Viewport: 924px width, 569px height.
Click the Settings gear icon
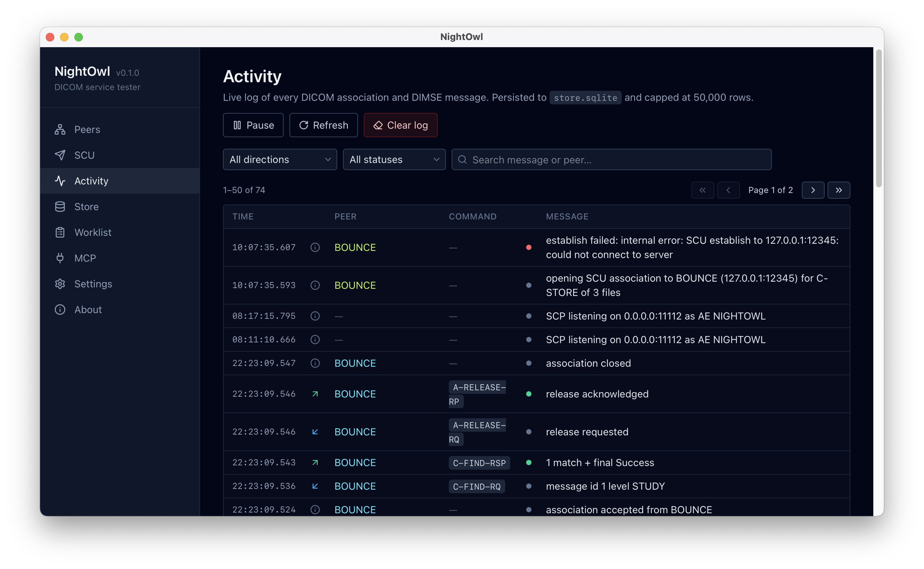pos(60,284)
